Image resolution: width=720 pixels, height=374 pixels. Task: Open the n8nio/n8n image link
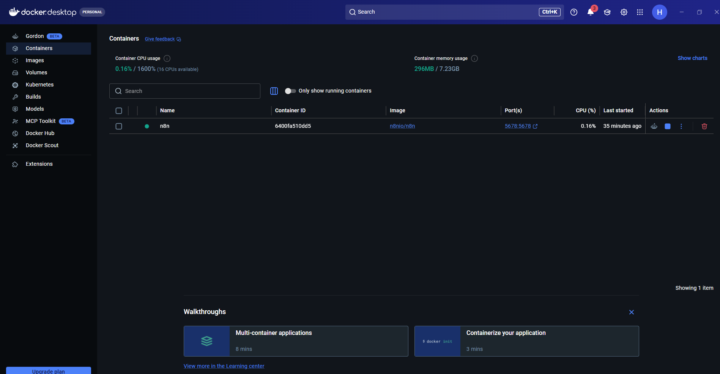[x=402, y=126]
